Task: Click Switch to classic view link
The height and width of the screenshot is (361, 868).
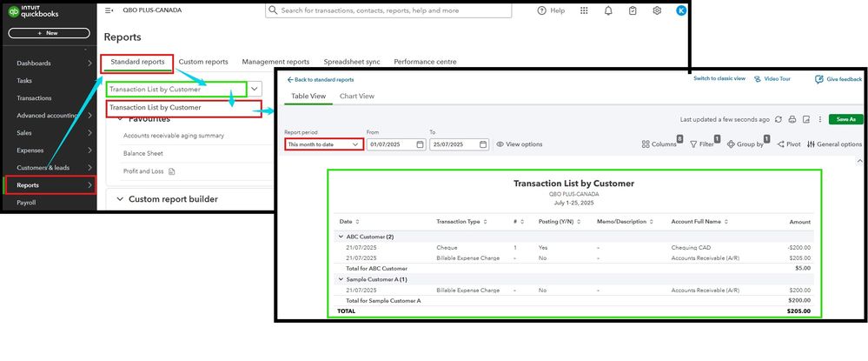Action: point(719,79)
